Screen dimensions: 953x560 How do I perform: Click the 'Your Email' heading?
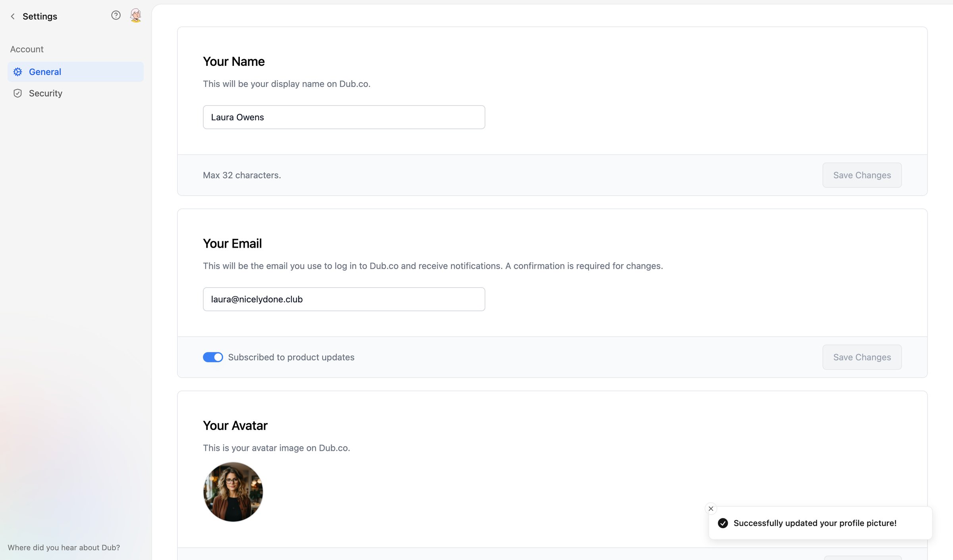click(x=232, y=243)
